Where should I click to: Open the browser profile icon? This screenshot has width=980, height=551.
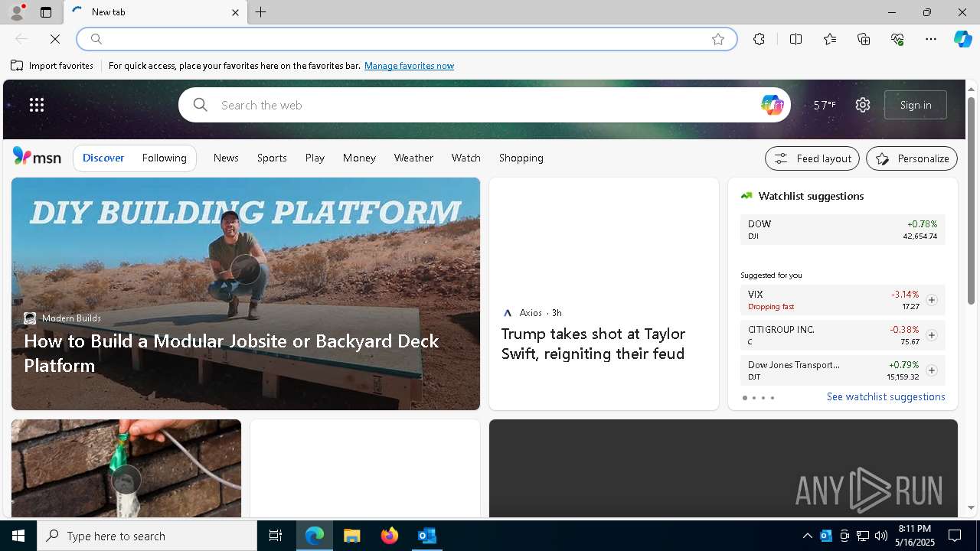coord(17,12)
